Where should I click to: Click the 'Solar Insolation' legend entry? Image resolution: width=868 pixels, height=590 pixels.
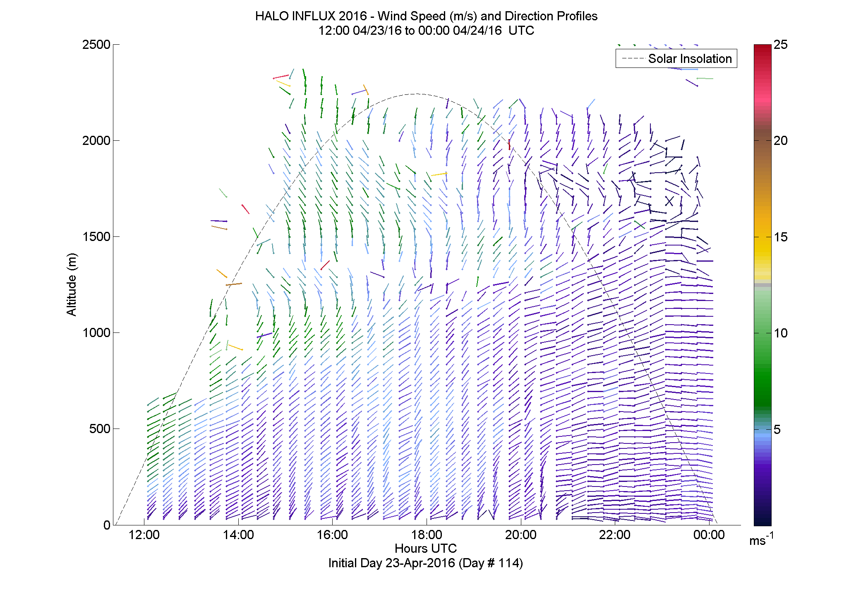coord(676,58)
